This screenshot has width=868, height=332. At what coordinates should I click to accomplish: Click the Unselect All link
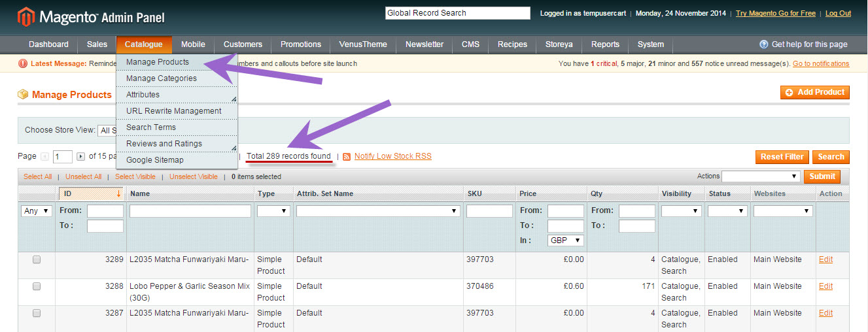[84, 176]
